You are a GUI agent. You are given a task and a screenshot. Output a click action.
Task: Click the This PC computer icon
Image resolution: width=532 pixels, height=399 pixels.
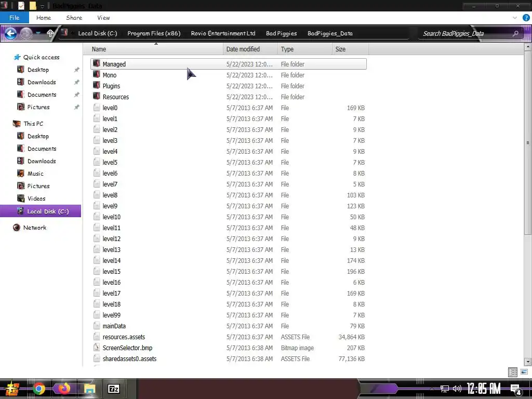click(16, 124)
